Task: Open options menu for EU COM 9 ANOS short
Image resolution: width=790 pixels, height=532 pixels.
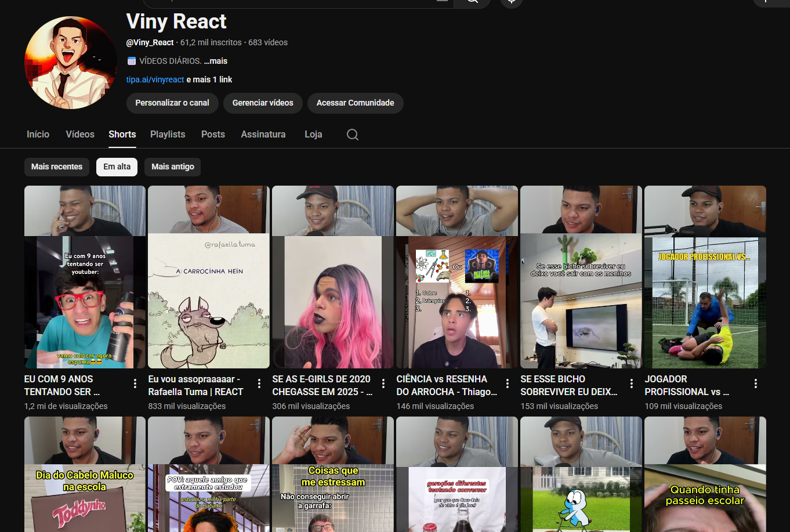Action: [x=135, y=383]
